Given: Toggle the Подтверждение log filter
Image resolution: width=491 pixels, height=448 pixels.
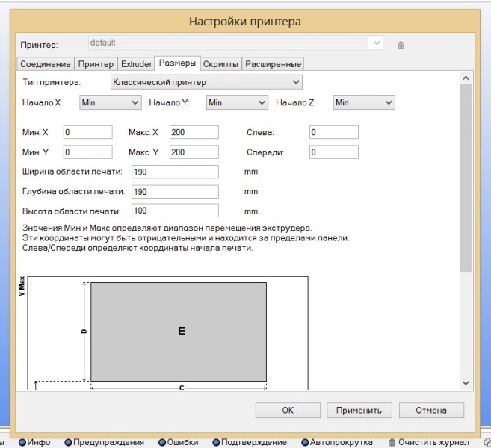Looking at the screenshot, I should tap(217, 442).
